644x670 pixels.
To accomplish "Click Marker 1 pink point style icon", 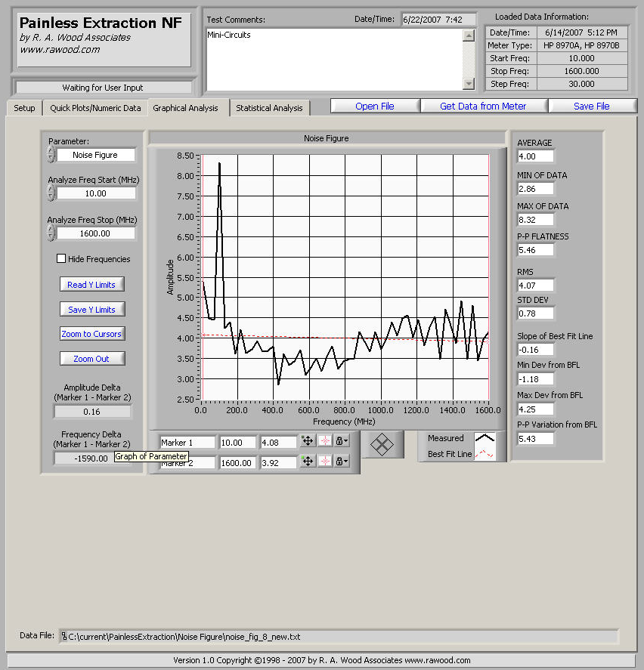I will click(x=325, y=441).
